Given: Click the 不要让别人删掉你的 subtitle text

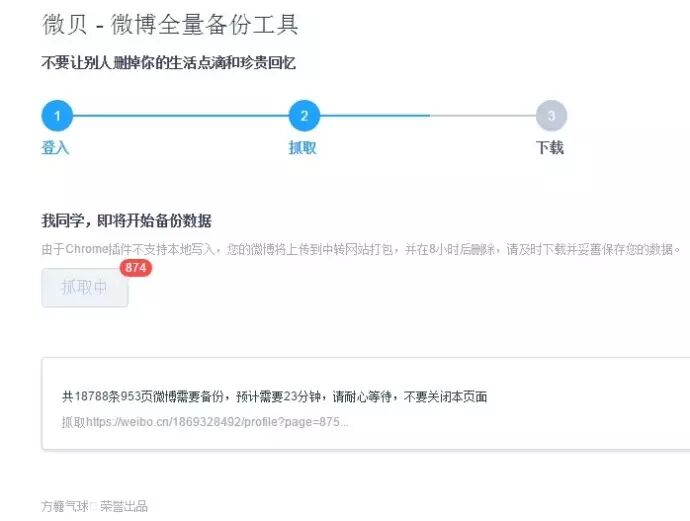Looking at the screenshot, I should click(x=169, y=63).
